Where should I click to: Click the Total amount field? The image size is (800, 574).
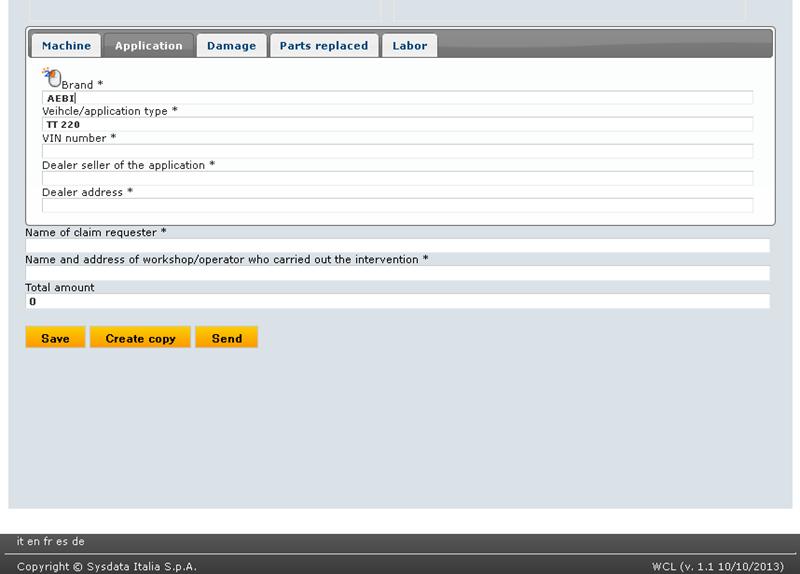point(397,301)
